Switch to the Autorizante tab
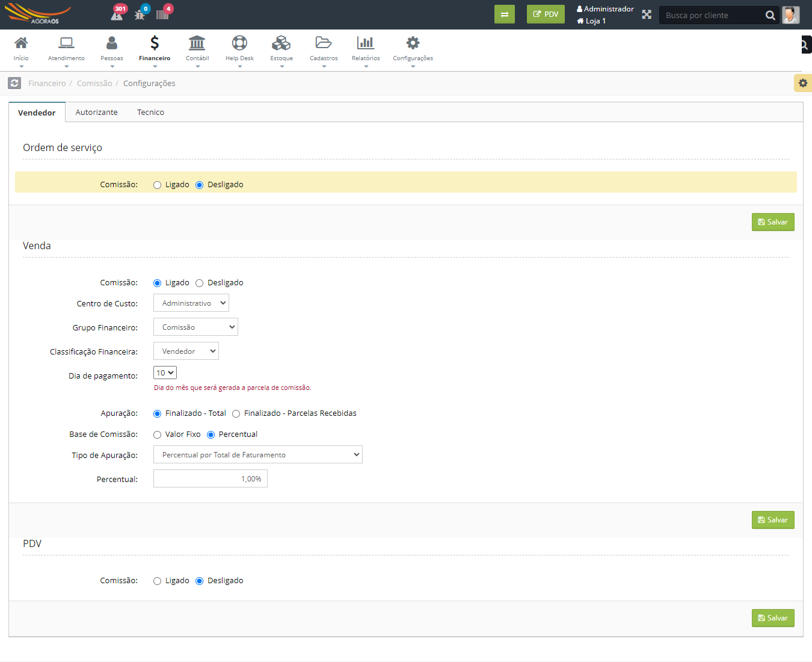Image resolution: width=812 pixels, height=662 pixels. point(96,113)
